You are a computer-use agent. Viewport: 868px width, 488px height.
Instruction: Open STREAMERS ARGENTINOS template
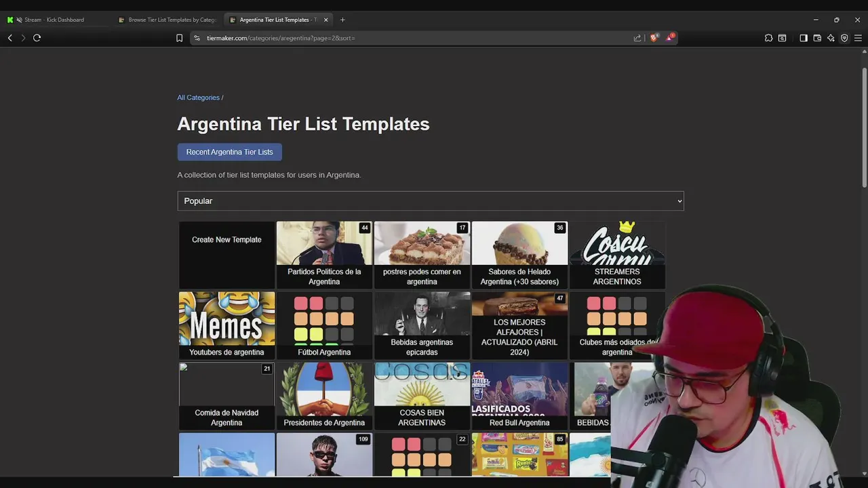tap(617, 255)
